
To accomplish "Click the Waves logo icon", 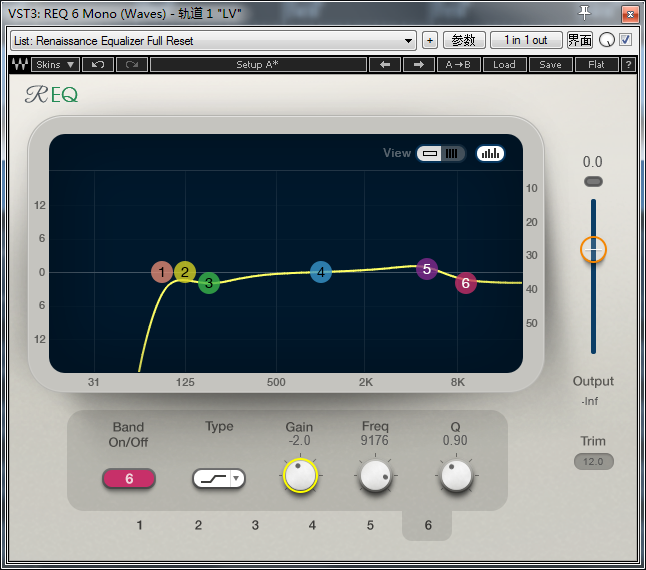I will (19, 65).
